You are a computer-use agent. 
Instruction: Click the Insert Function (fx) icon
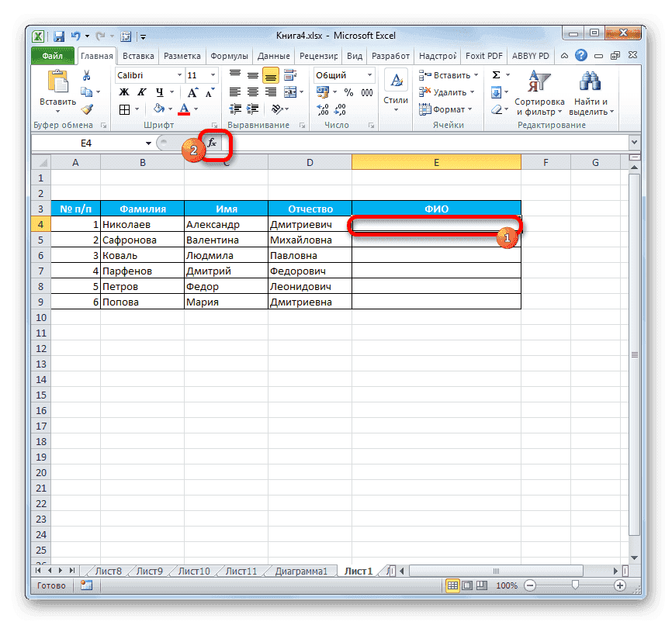tap(213, 143)
